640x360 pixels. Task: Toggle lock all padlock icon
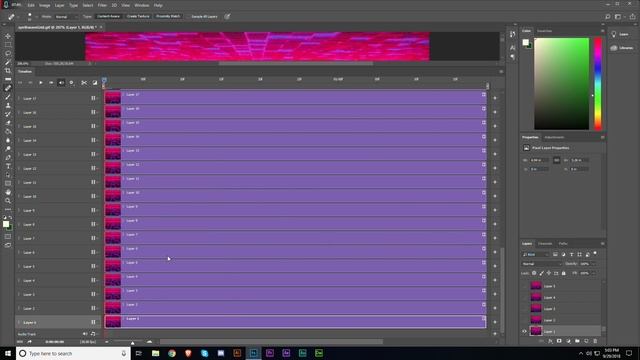[564, 273]
